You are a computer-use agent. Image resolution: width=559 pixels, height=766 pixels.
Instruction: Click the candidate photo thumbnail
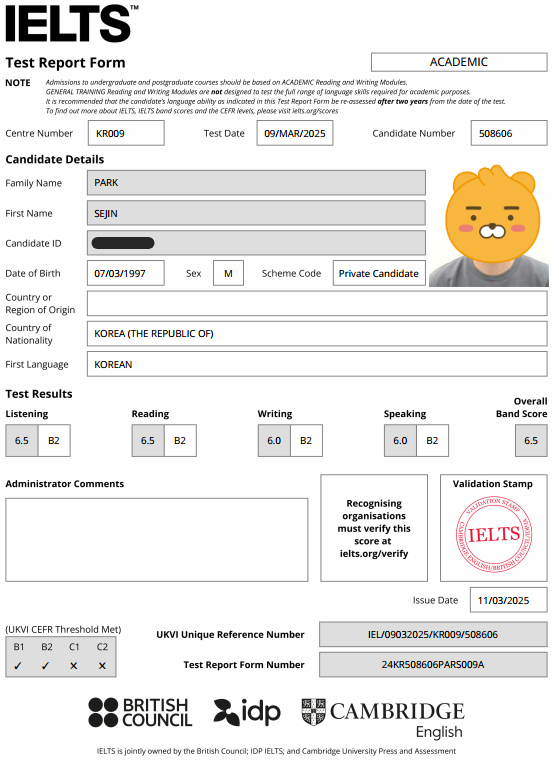489,226
